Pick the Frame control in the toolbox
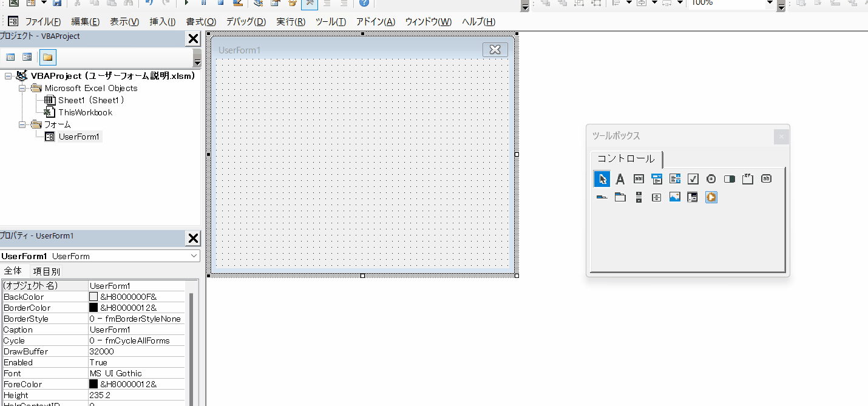This screenshot has height=406, width=868. [748, 179]
